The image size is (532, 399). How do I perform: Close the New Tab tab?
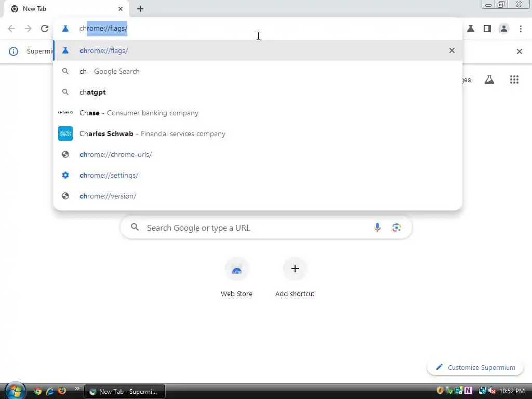(121, 9)
